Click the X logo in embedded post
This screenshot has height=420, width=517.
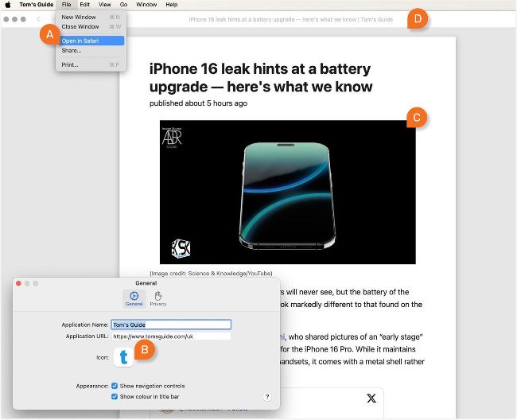click(x=371, y=398)
